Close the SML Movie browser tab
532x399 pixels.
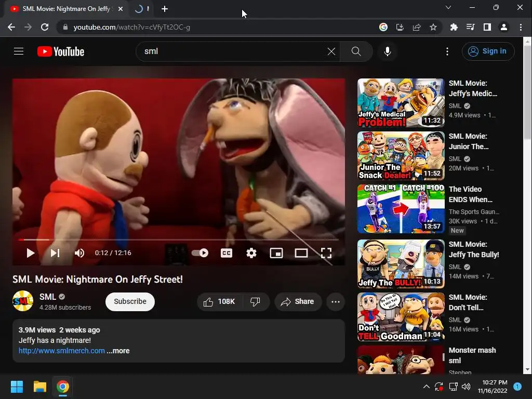pyautogui.click(x=121, y=9)
